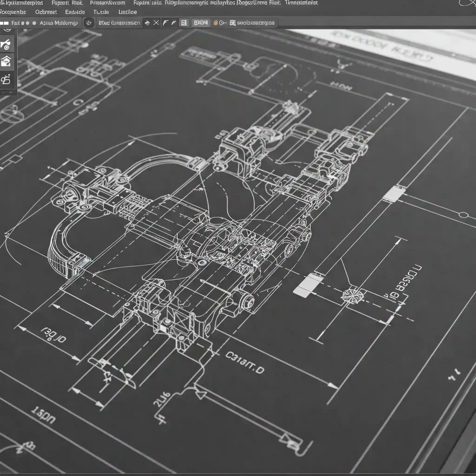
Task: Select the house-shaped icon in left sidebar
Action: pyautogui.click(x=7, y=61)
